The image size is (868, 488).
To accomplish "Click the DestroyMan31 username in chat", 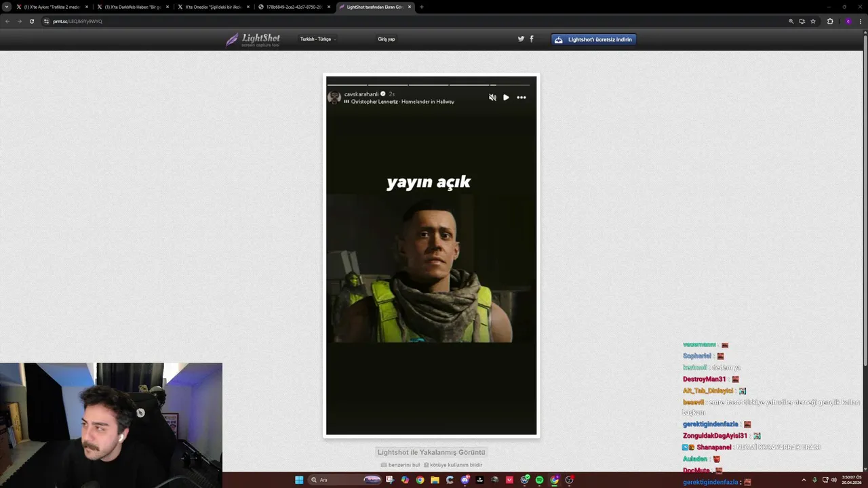I will (704, 380).
